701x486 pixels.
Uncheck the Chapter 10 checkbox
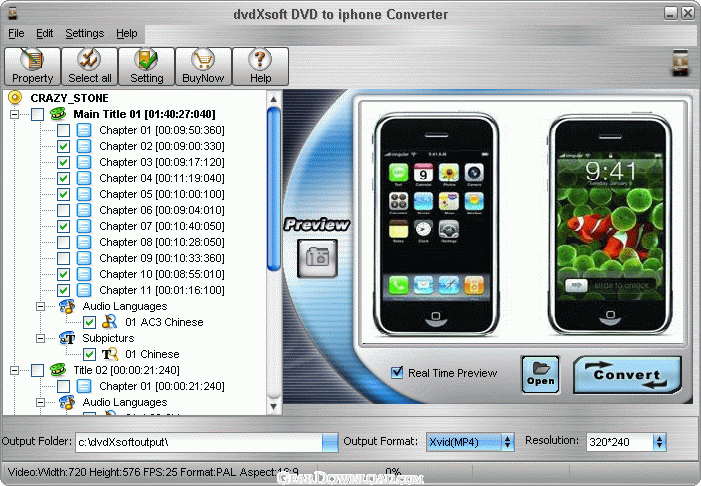coord(63,274)
